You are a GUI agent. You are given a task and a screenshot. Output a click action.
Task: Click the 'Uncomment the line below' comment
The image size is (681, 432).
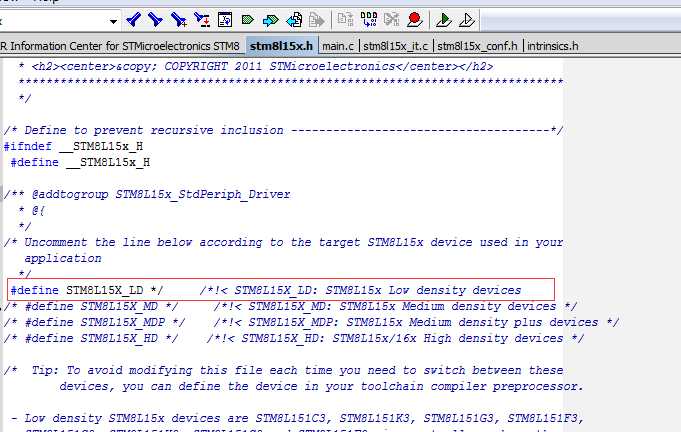283,242
